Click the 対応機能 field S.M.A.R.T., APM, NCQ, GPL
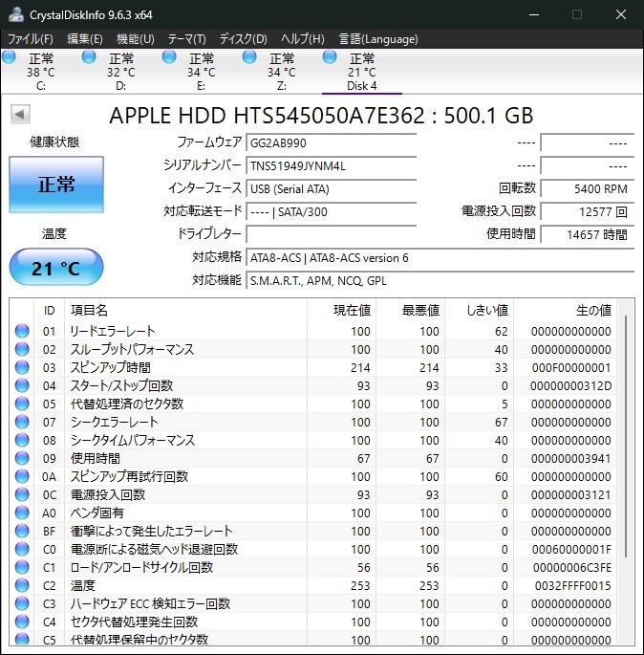 pos(440,281)
